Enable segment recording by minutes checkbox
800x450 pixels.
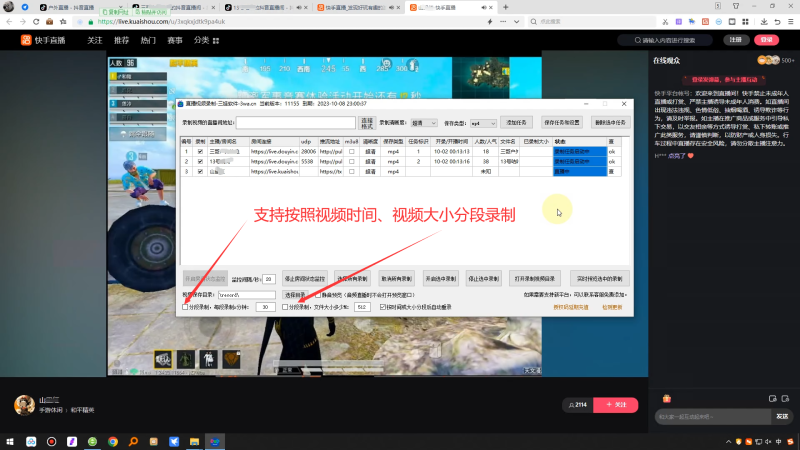pos(185,307)
